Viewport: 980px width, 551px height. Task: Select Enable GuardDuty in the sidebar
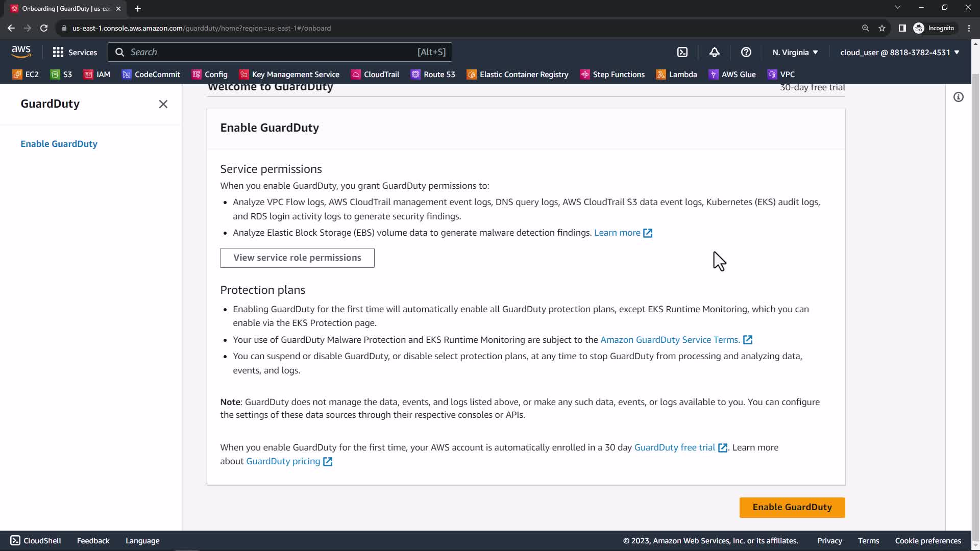pos(59,144)
